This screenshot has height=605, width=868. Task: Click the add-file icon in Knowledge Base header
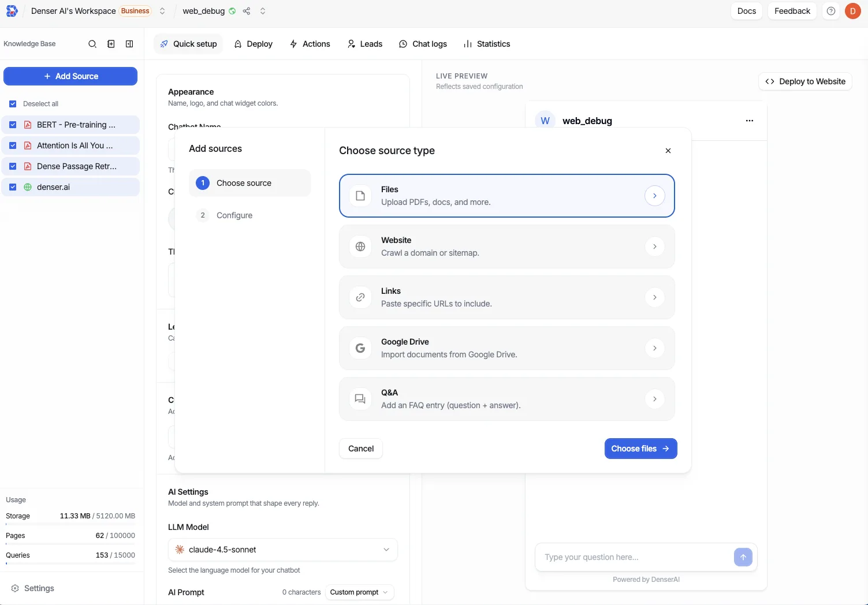(x=111, y=44)
